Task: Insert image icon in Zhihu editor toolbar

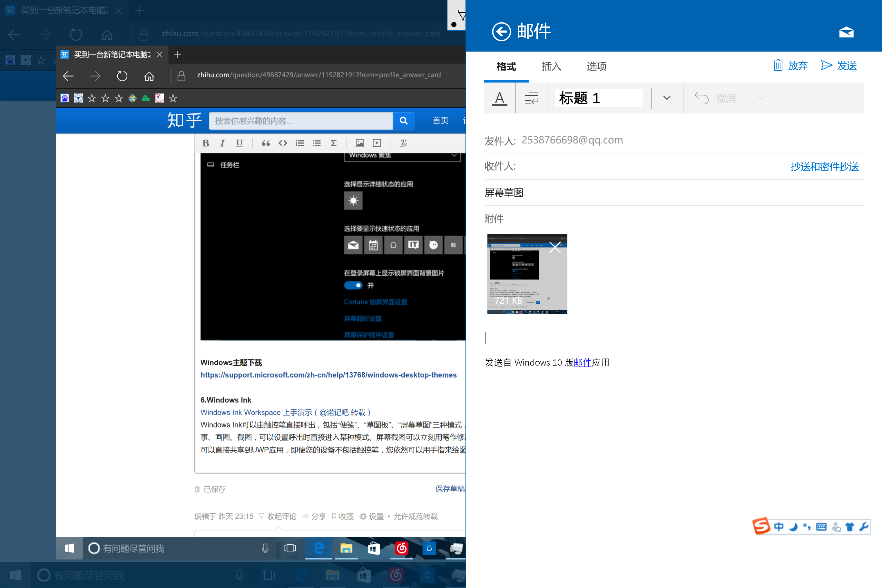Action: point(360,143)
